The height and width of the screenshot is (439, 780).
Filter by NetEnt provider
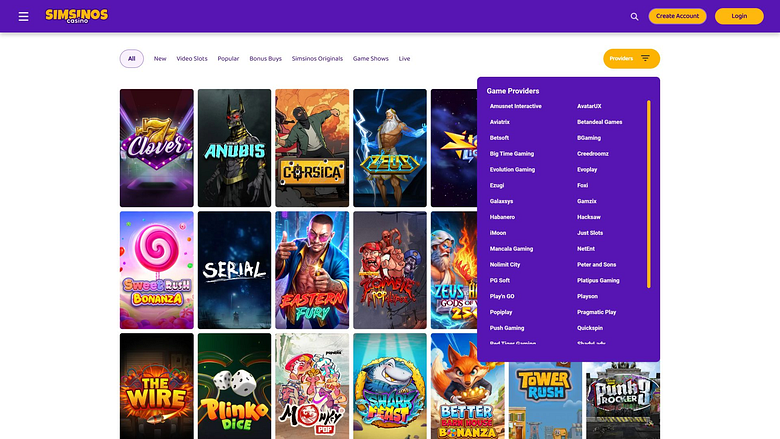[586, 249]
